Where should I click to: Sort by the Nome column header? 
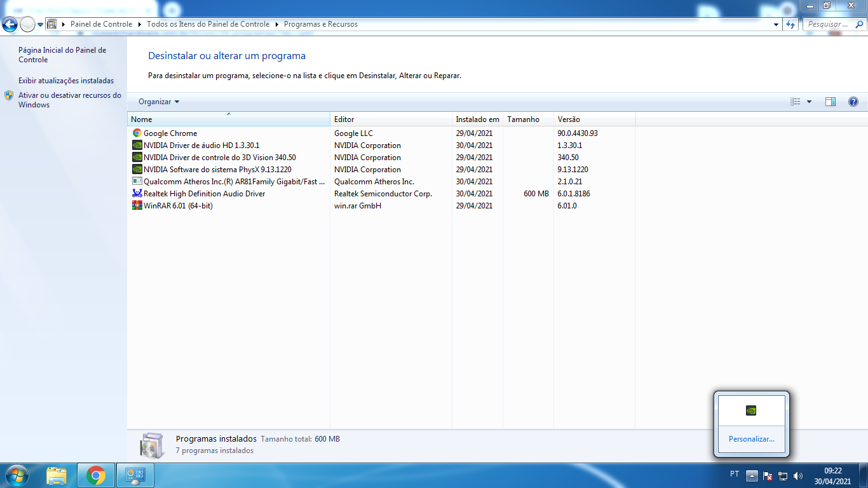[229, 119]
